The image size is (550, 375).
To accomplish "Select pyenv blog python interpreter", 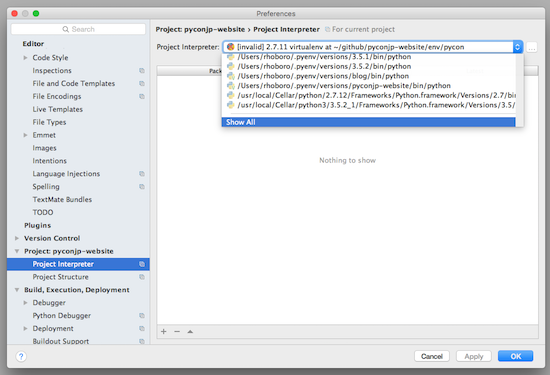I will tap(368, 76).
